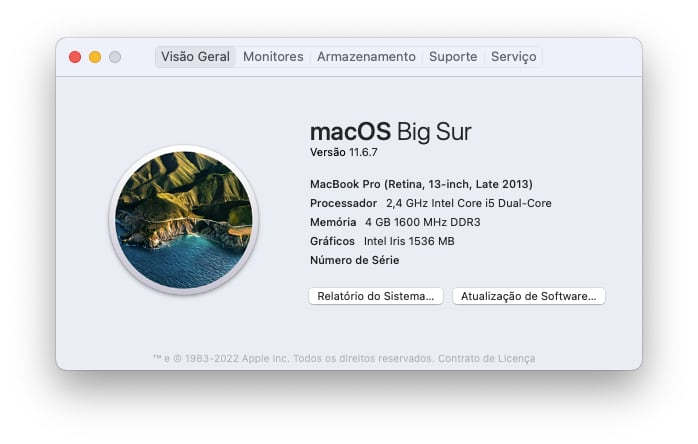Minimize window with the yellow button

(x=95, y=57)
